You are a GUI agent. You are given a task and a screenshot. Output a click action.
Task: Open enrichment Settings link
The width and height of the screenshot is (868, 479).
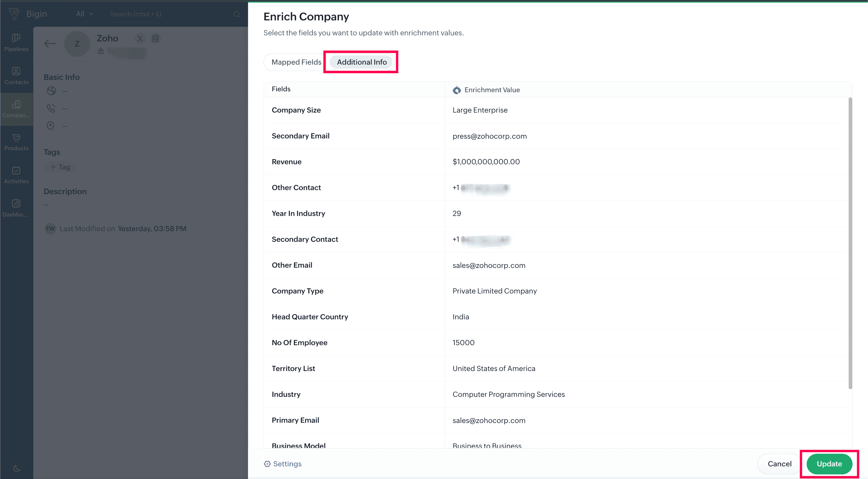[283, 464]
